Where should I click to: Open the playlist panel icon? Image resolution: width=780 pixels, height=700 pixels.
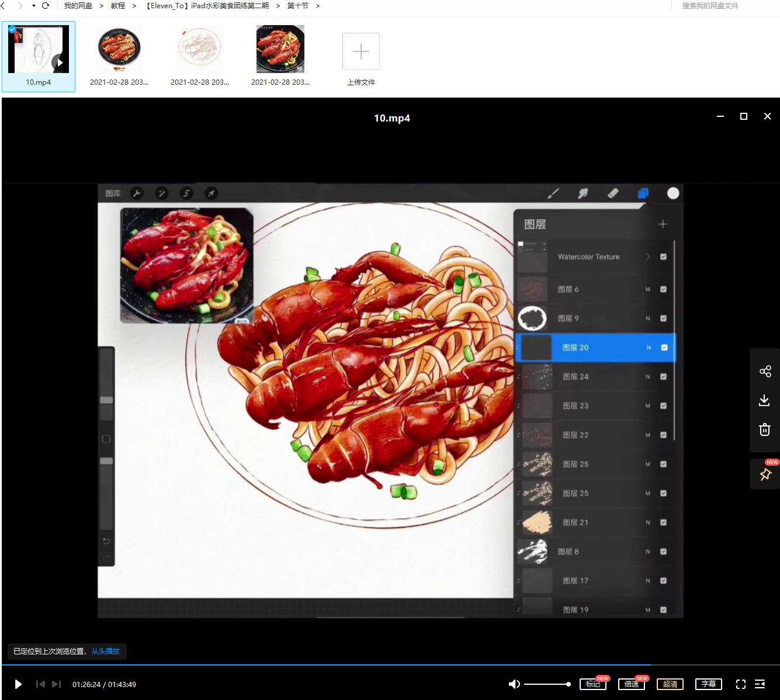click(x=760, y=684)
